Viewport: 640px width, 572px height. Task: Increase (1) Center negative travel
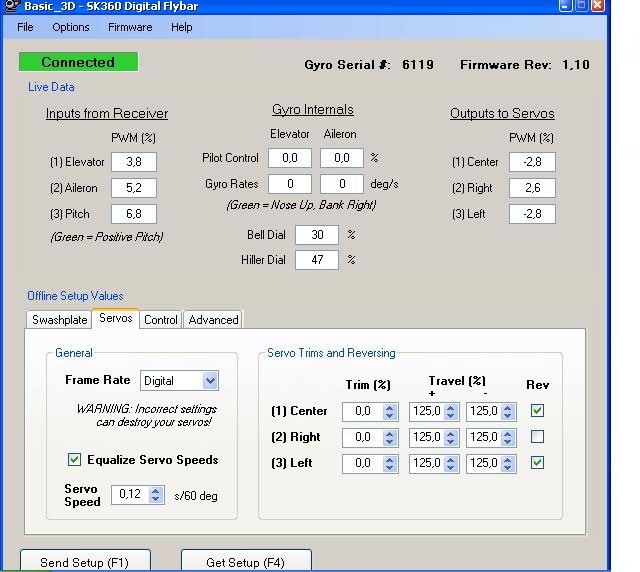click(x=508, y=407)
